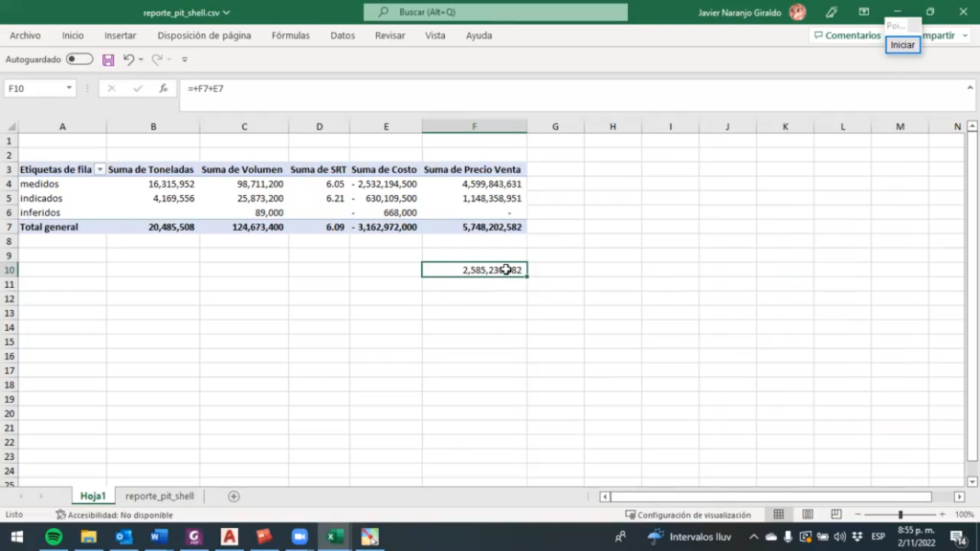Open Spotify from the taskbar
Viewport: 980px width, 551px height.
pos(54,537)
